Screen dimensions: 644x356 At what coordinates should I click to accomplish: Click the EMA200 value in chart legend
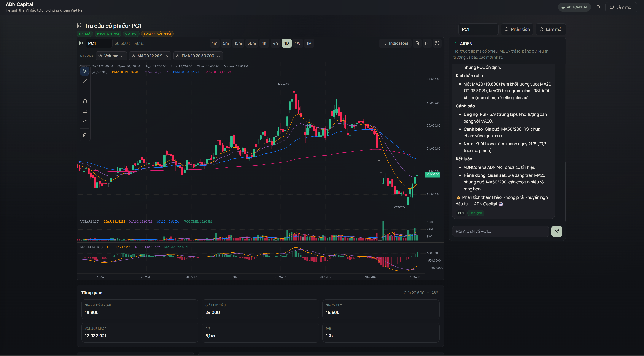[217, 72]
